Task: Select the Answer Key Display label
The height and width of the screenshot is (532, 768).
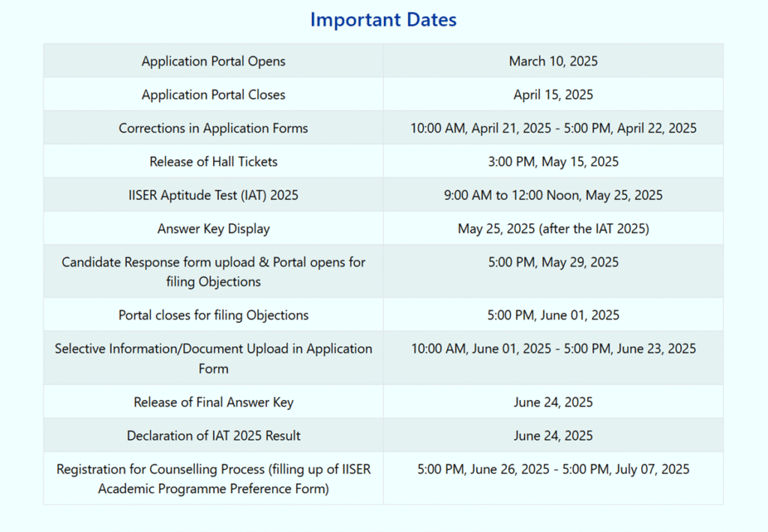Action: tap(214, 229)
